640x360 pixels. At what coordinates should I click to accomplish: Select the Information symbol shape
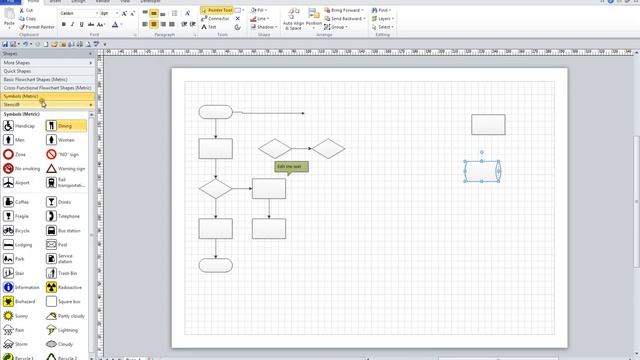coord(22,287)
